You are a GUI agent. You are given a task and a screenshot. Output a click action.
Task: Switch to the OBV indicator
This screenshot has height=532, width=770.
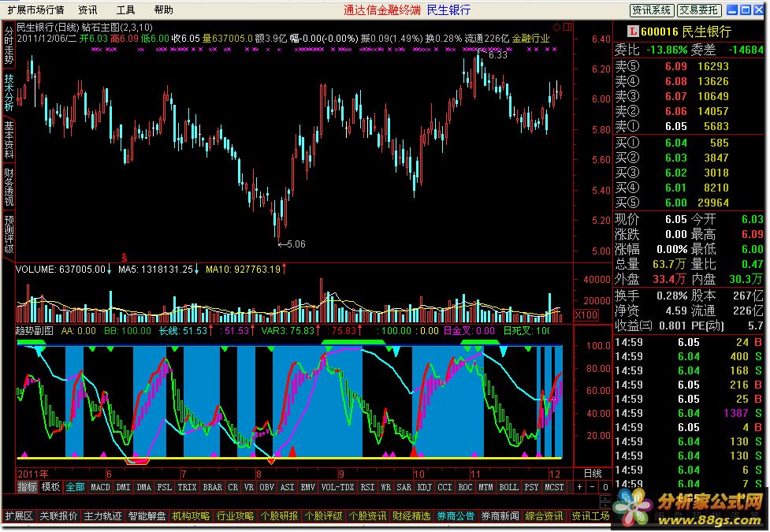[266, 487]
